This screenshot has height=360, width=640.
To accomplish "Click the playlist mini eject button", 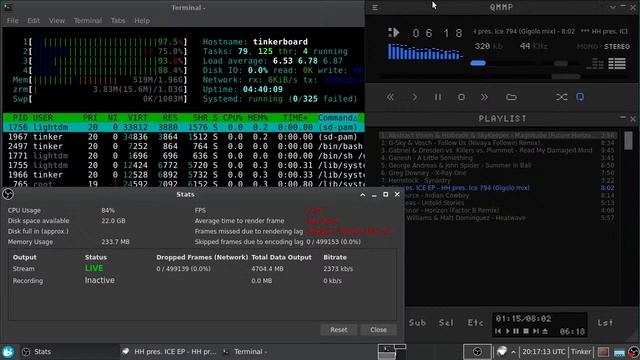I will 545,331.
